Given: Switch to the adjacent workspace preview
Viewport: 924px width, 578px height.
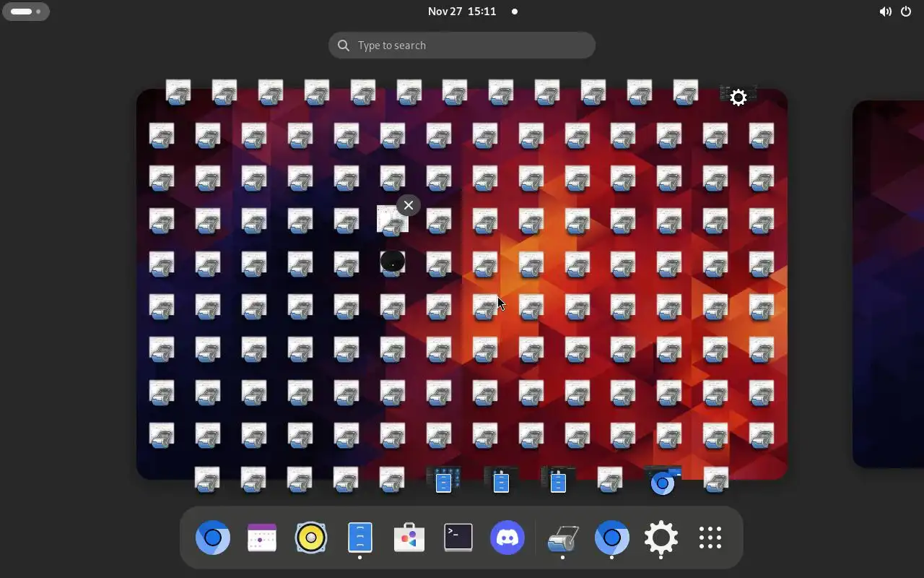Looking at the screenshot, I should [x=888, y=283].
